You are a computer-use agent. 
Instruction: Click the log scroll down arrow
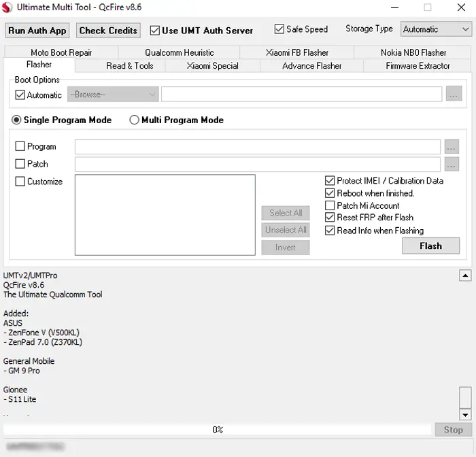click(465, 414)
